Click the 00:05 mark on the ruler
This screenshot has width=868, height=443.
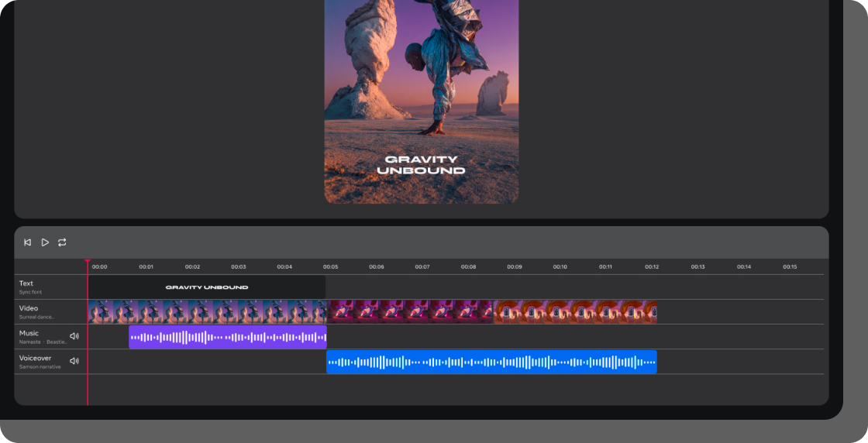[330, 266]
